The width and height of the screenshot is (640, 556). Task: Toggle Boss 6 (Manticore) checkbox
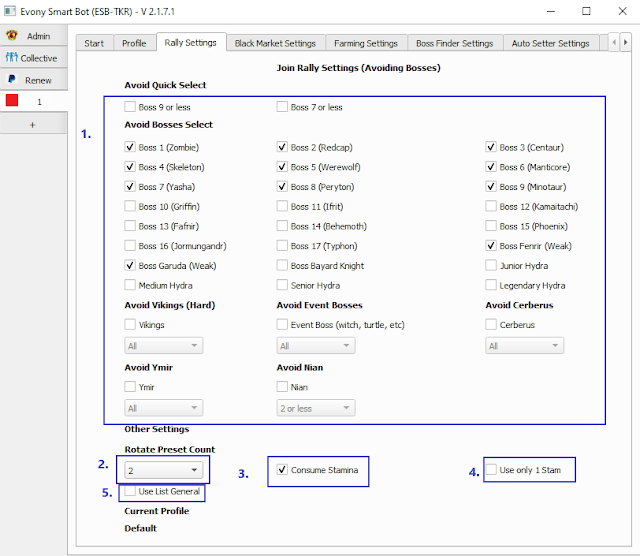point(491,167)
